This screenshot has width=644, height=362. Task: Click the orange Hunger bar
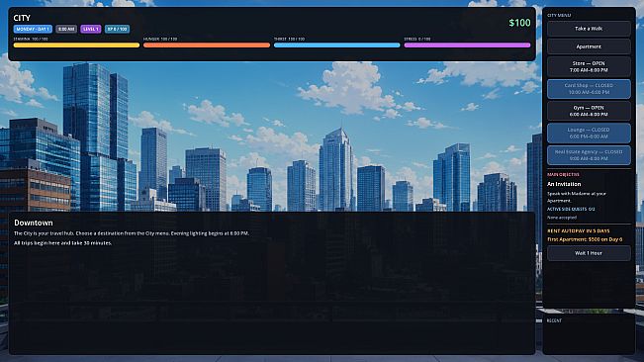[x=207, y=45]
